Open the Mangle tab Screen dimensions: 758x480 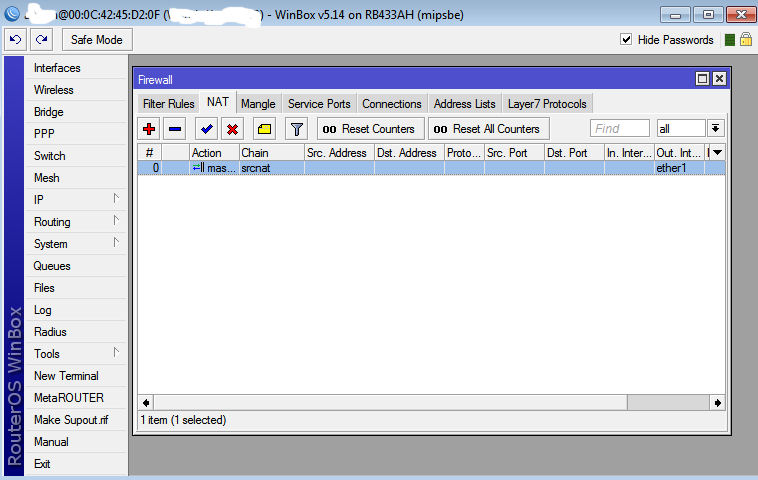tap(258, 104)
